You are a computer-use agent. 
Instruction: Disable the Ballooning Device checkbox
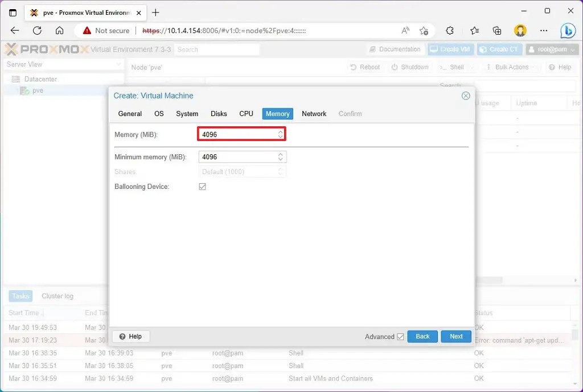click(202, 186)
